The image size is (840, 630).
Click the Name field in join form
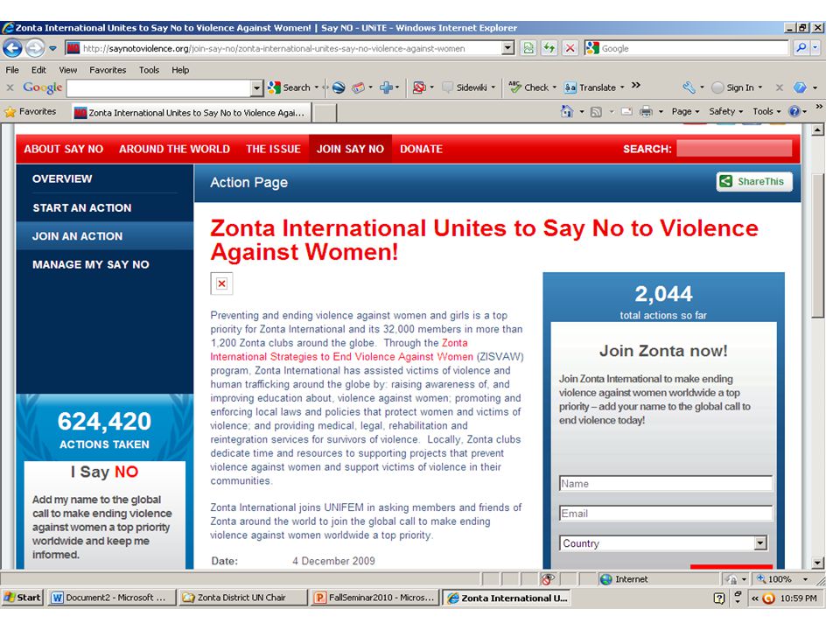pos(666,483)
